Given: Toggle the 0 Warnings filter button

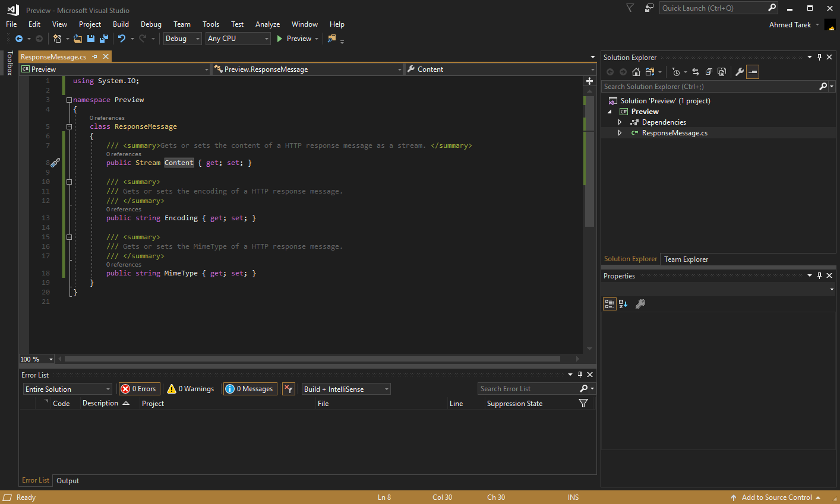Looking at the screenshot, I should click(191, 389).
